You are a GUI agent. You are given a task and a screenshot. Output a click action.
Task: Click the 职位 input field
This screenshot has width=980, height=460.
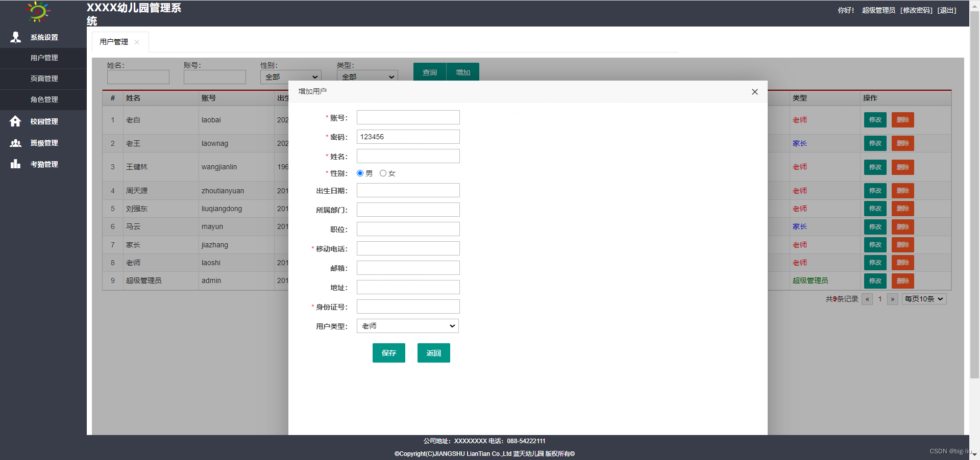pos(408,229)
